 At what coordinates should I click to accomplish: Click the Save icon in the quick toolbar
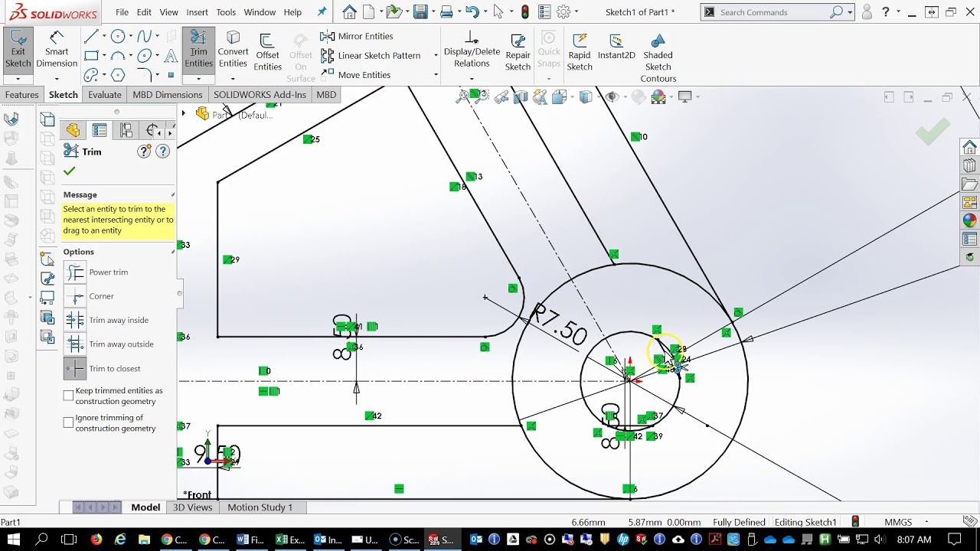(420, 11)
